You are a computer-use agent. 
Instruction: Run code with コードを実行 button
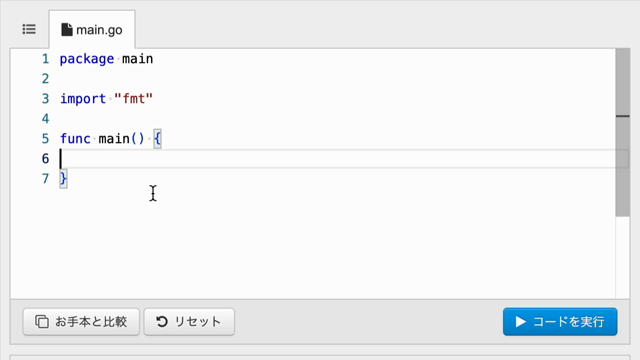point(560,322)
